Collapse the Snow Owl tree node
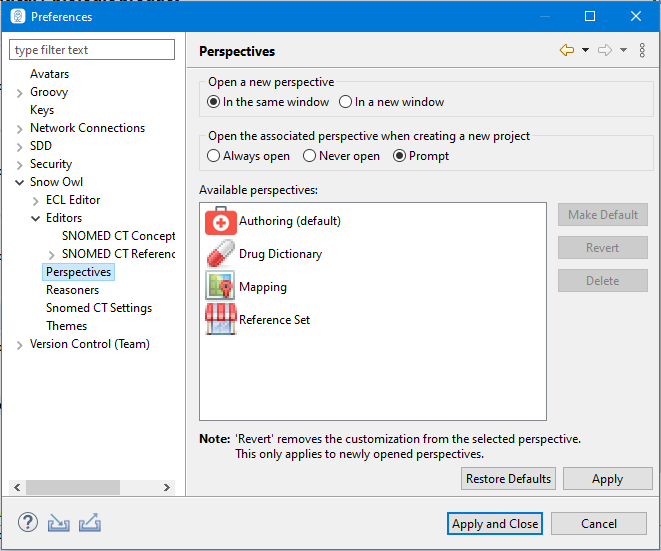661x551 pixels. click(20, 182)
